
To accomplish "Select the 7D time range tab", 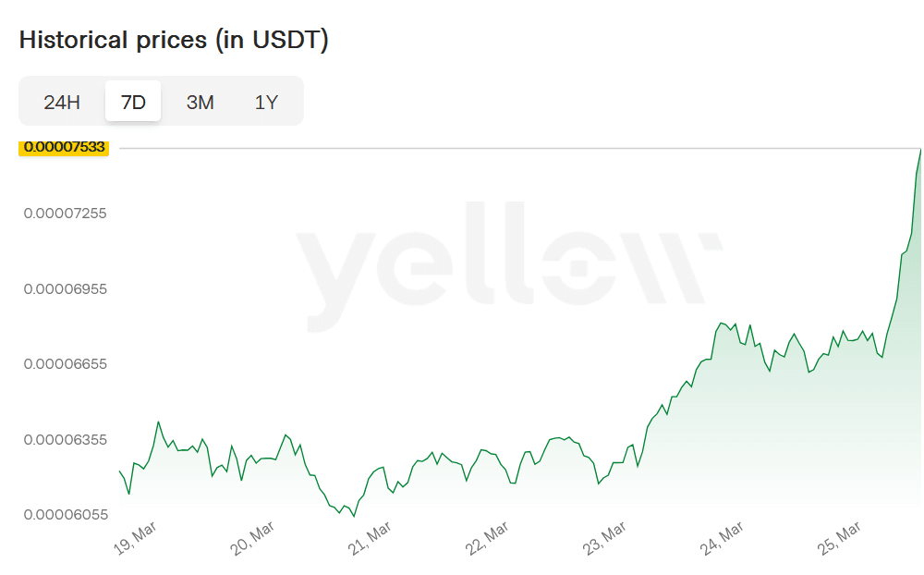I will coord(133,102).
